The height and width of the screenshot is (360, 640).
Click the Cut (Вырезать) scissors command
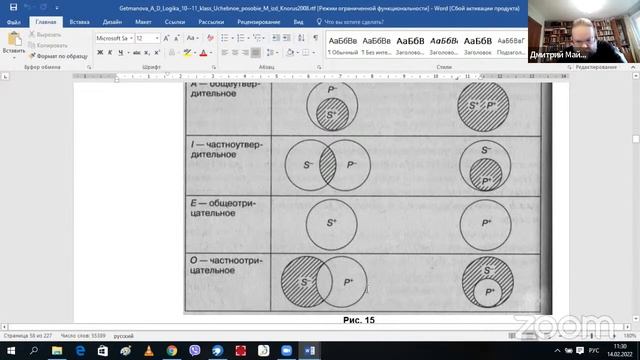[x=45, y=35]
